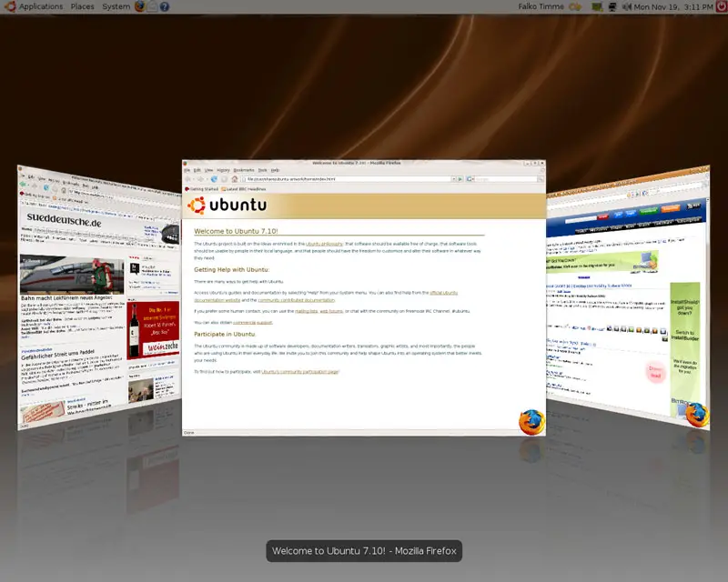Open the Latest BBC Headlines bookmark
Viewport: 728px width, 582px height.
click(x=244, y=189)
